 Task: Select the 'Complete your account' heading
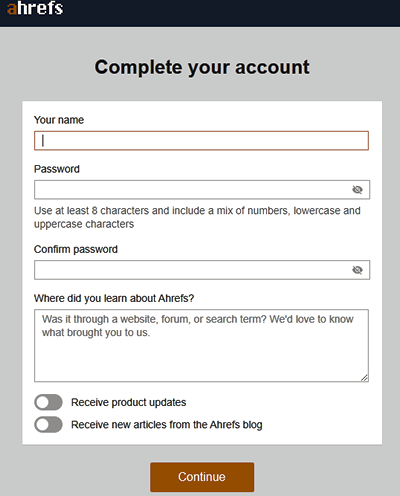pos(202,67)
